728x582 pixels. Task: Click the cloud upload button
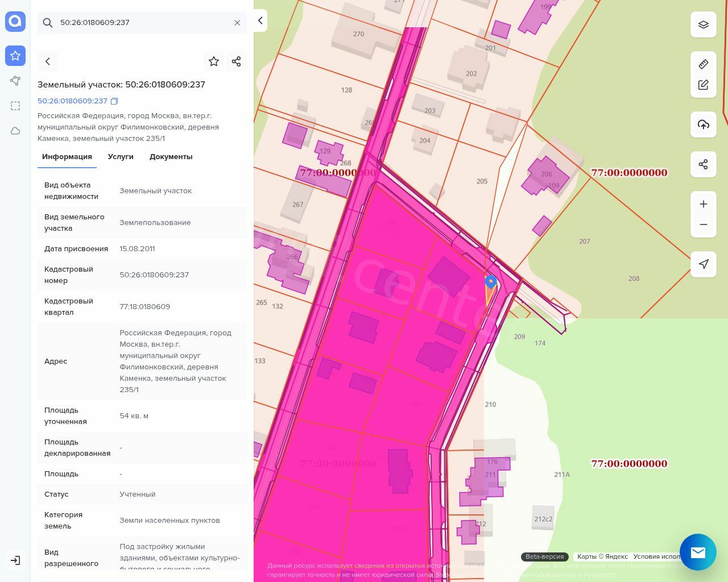(704, 124)
